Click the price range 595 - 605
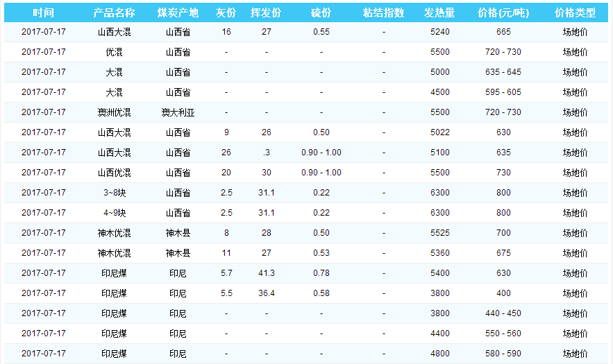Viewport: 613px width, 364px height. click(503, 92)
